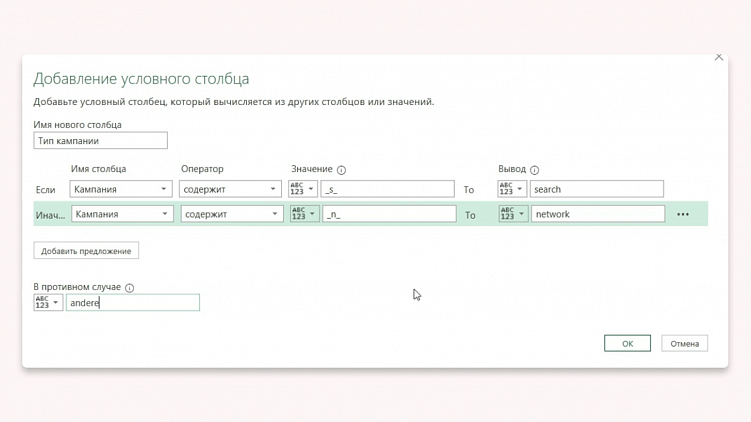The height and width of the screenshot is (422, 751).
Task: Click the dialog title Добавление условного столбца
Action: point(141,79)
